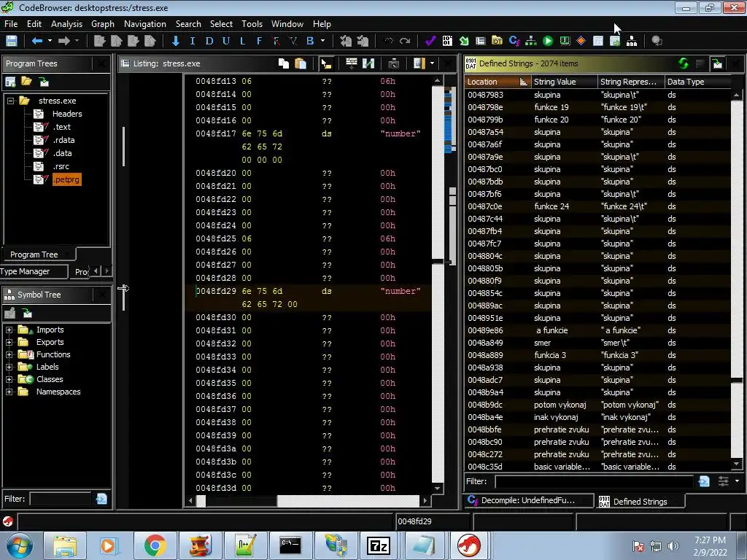747x560 pixels.
Task: Open the Listing field format dropdown arrow
Action: click(x=432, y=63)
